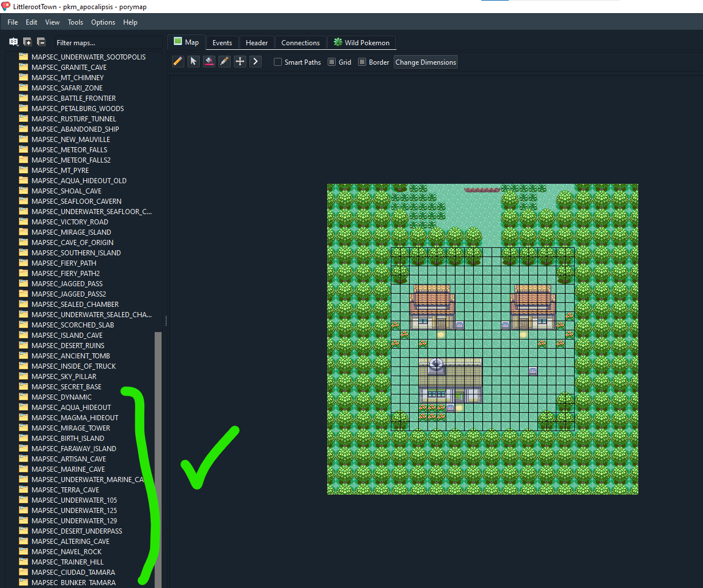This screenshot has width=703, height=588.
Task: Expand the MAPSEC_MT_CHIMNEY folder
Action: (67, 77)
